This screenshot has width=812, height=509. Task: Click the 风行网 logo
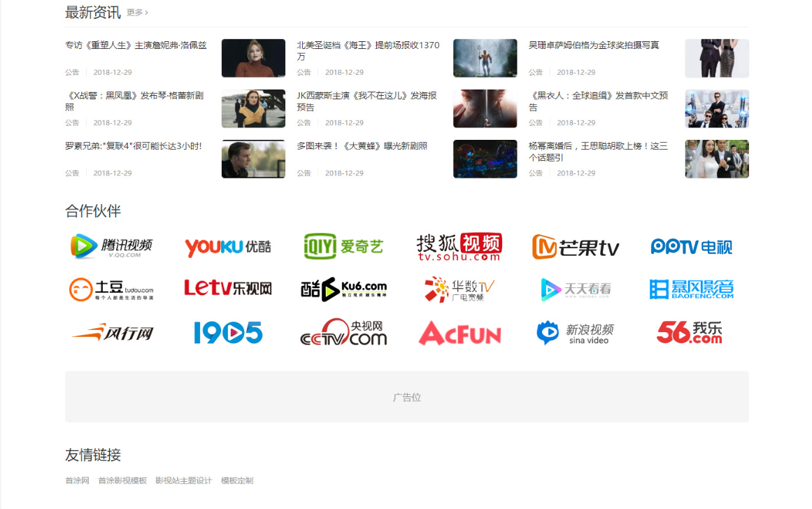[x=113, y=332]
